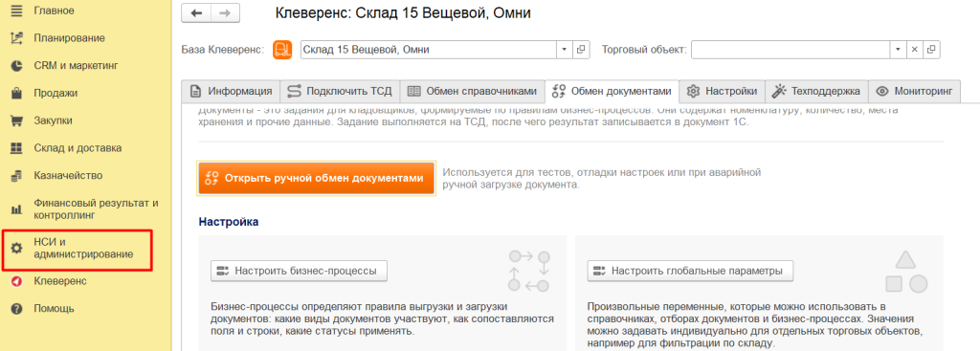Screen dimensions: 980x351
Task: Go back with the left arrow
Action: coord(196,13)
